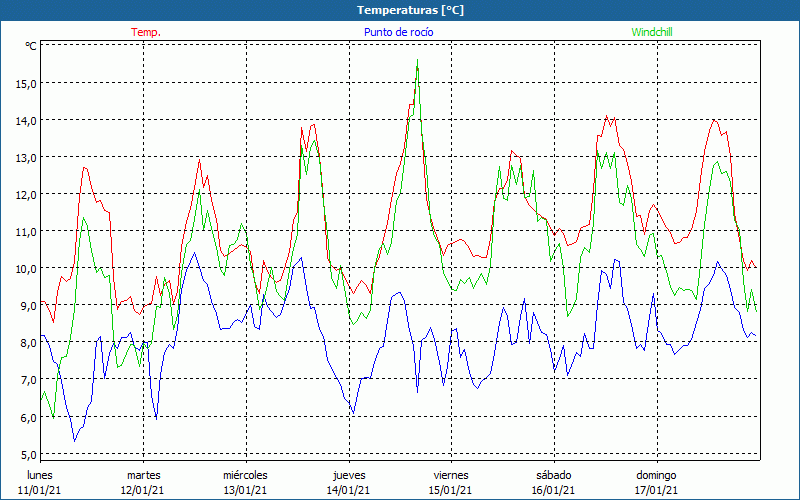This screenshot has width=800, height=500.
Task: Click the miércoles day label
Action: click(245, 475)
